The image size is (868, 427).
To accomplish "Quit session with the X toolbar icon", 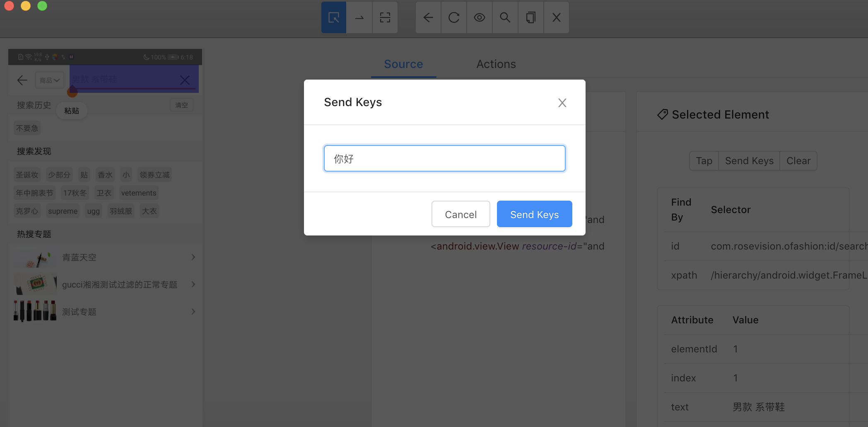I will pos(557,17).
